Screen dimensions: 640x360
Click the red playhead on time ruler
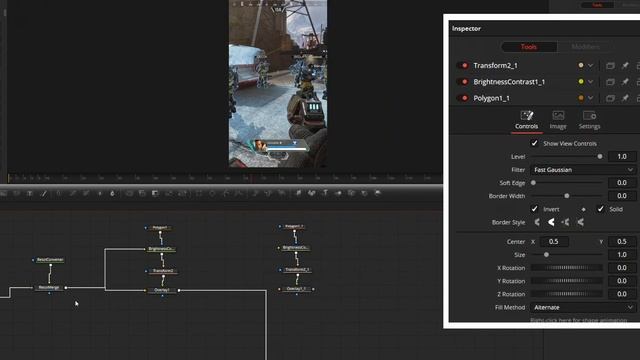click(x=251, y=178)
